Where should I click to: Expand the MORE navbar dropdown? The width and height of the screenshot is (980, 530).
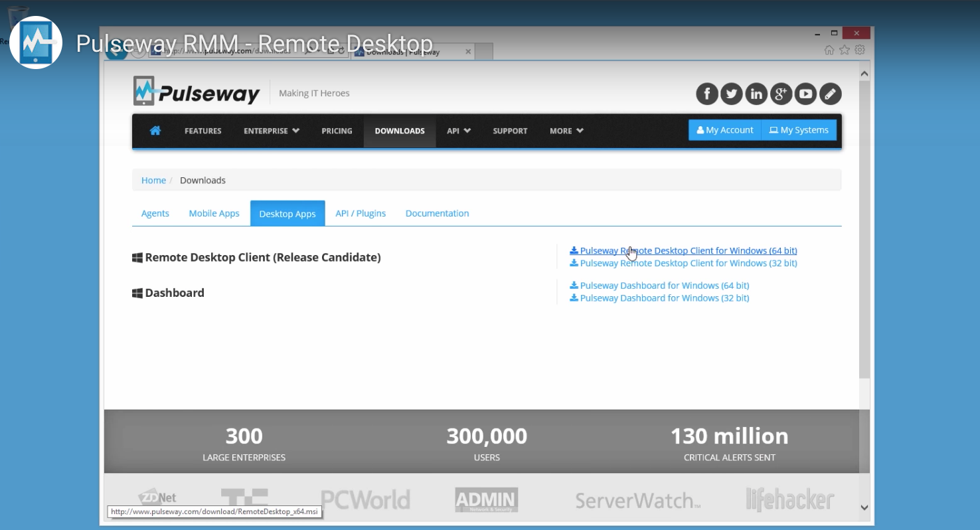(x=566, y=131)
